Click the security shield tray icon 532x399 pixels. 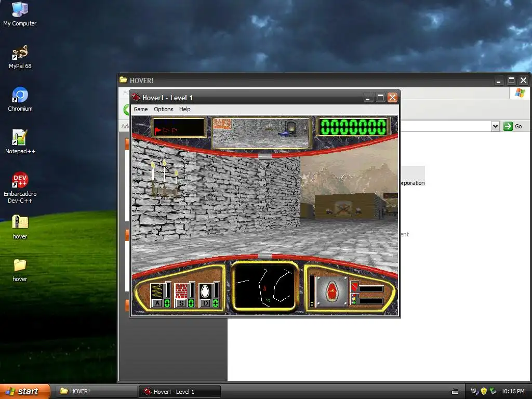484,391
